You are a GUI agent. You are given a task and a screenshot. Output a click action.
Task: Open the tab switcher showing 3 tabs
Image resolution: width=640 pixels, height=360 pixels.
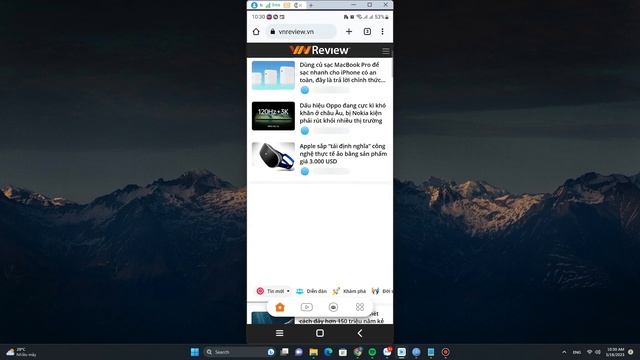pyautogui.click(x=367, y=31)
